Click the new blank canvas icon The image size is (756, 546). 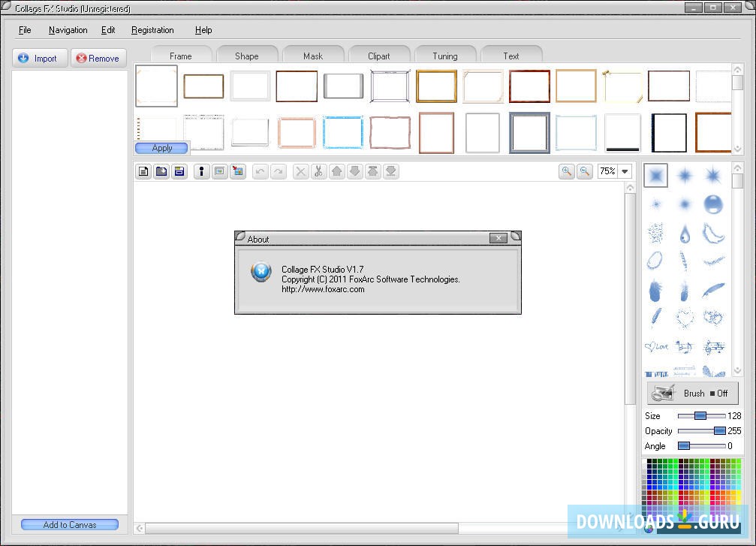(x=143, y=171)
